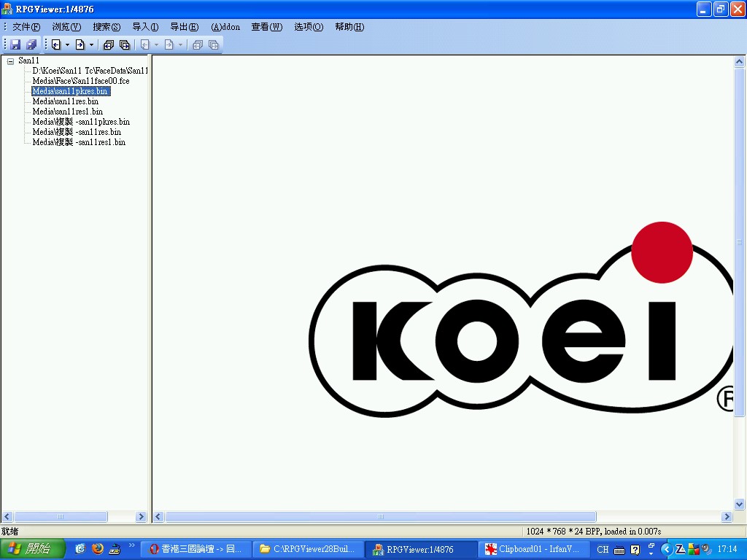The width and height of the screenshot is (747, 560).
Task: Select Media\複製 -san11res1.bin in the tree
Action: click(x=79, y=142)
